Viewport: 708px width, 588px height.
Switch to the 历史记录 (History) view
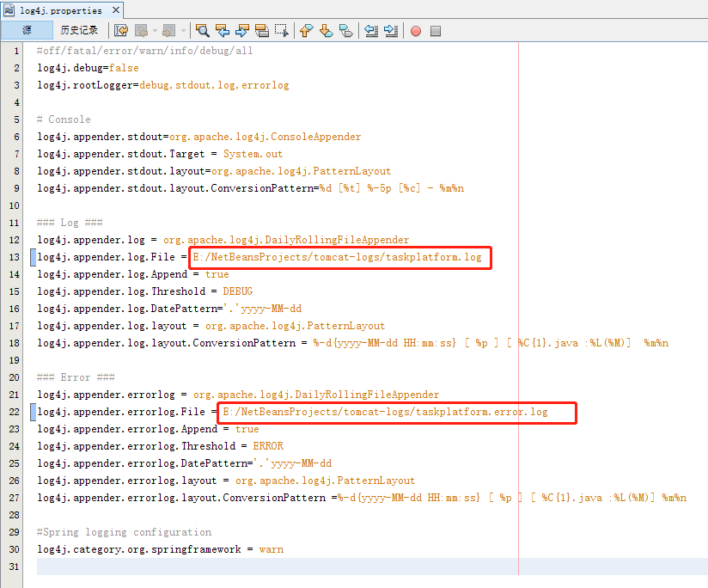click(x=79, y=30)
